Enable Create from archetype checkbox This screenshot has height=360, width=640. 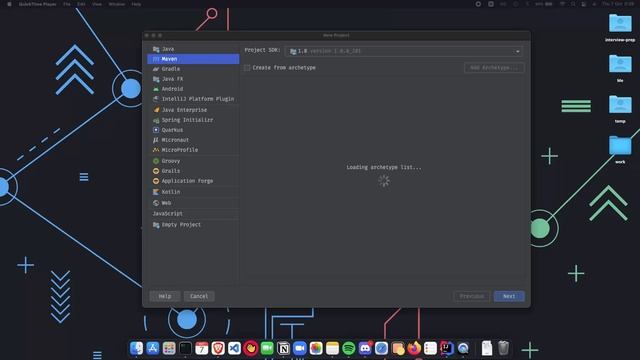point(247,68)
